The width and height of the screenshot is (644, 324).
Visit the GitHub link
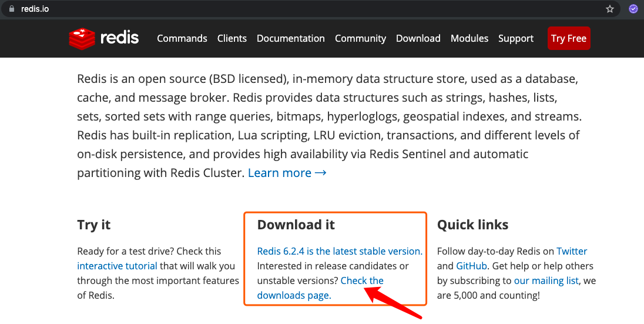471,266
